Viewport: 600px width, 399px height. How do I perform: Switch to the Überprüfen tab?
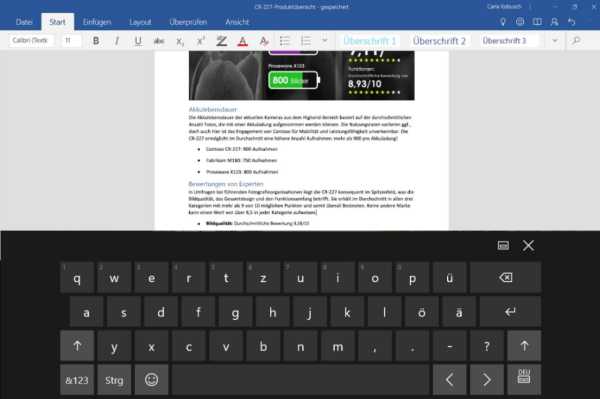pos(188,22)
